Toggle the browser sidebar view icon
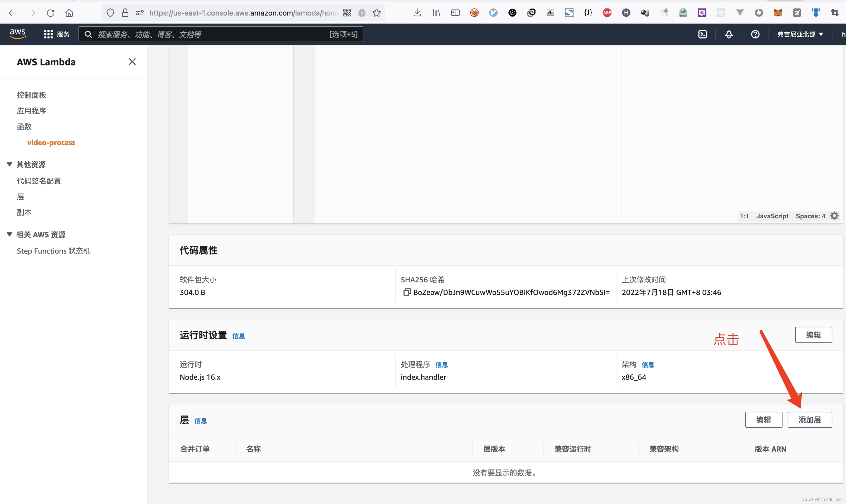Screen dimensions: 846x504 click(455, 13)
